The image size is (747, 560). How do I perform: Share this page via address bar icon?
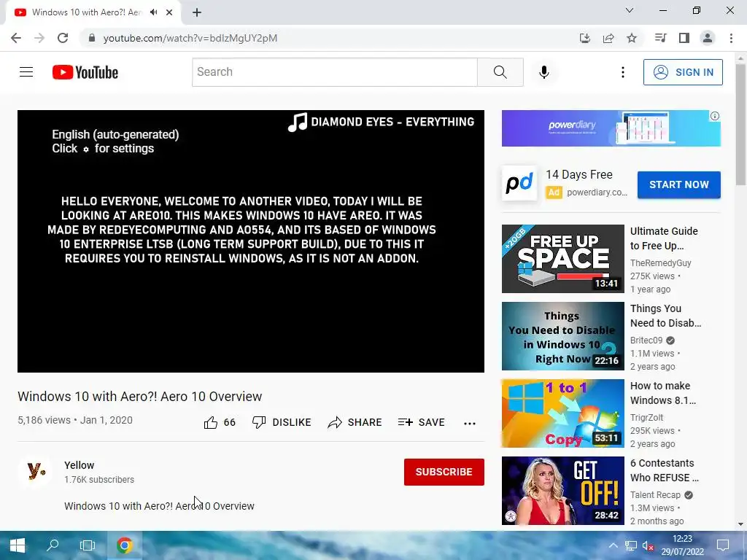click(x=608, y=38)
